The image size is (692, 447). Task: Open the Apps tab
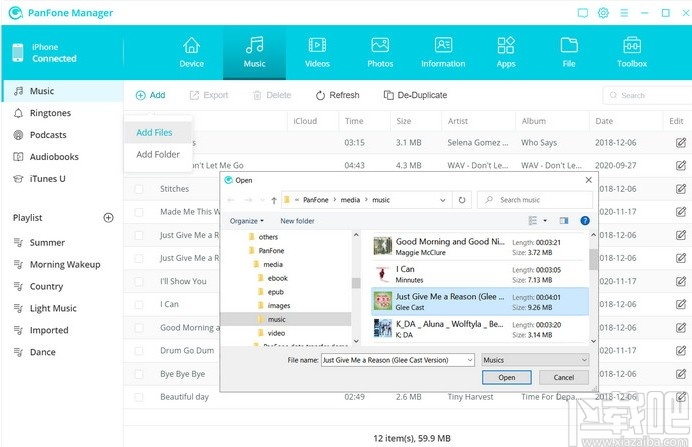tap(506, 53)
